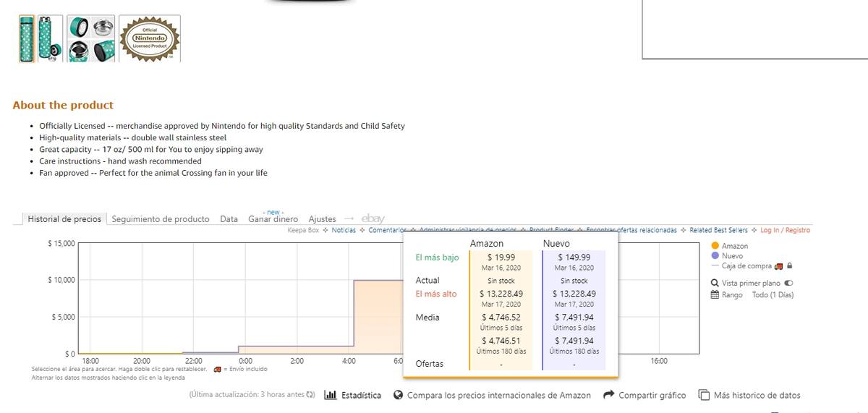The image size is (868, 413).
Task: Click the $ 15,000 y-axis label
Action: 61,243
